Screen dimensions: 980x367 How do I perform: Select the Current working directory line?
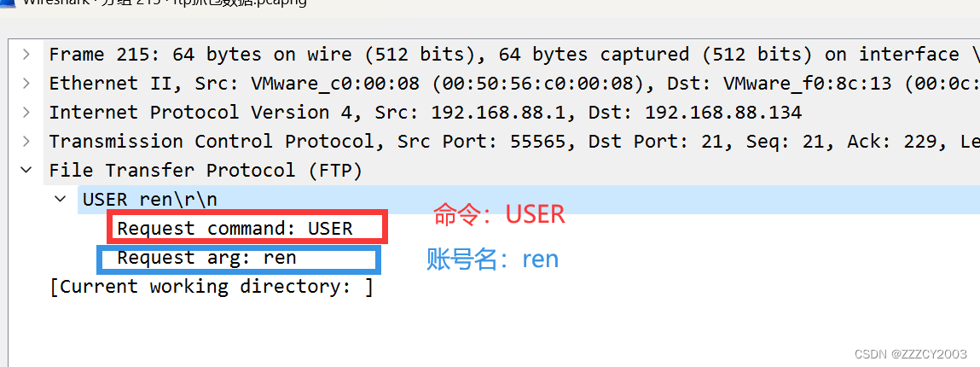click(212, 287)
